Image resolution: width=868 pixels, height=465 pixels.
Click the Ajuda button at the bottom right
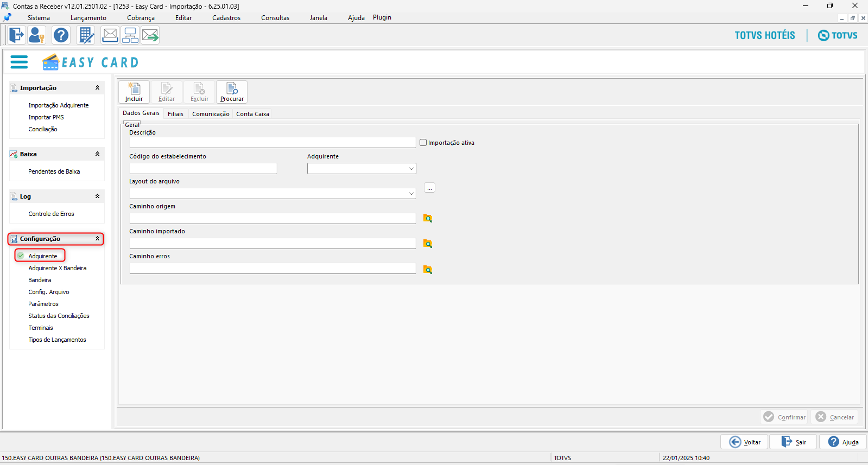coord(843,442)
